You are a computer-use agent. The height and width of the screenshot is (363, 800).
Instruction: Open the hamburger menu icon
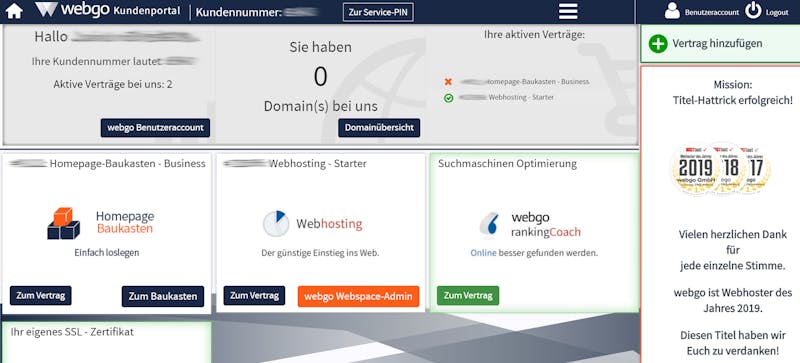(x=568, y=11)
